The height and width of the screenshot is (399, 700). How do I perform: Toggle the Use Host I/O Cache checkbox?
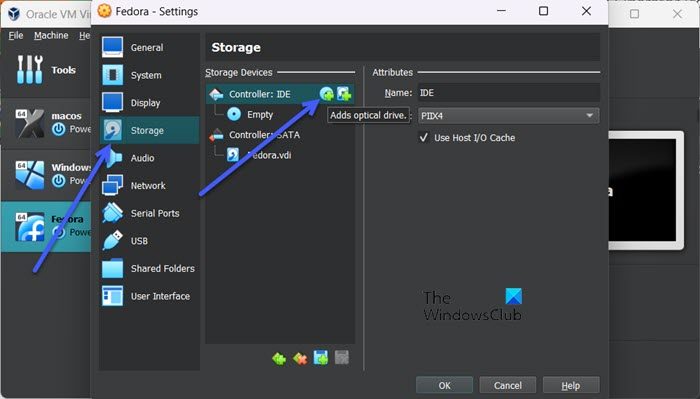424,137
